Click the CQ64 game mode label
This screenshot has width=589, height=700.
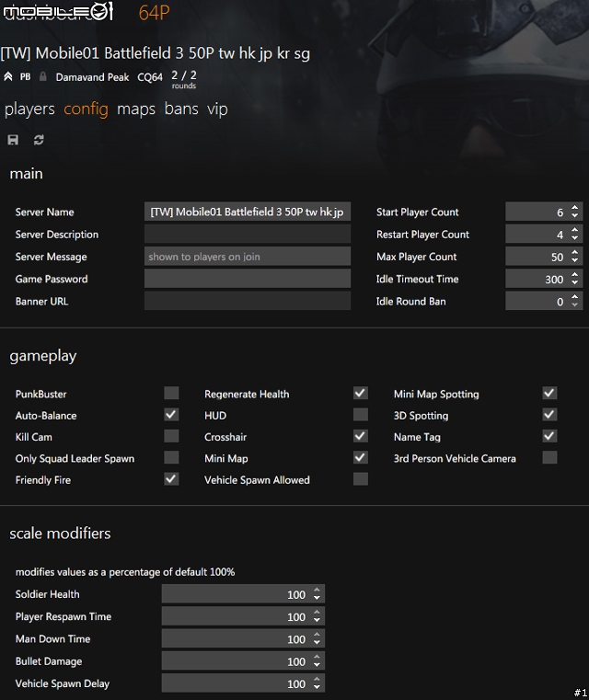coord(150,77)
